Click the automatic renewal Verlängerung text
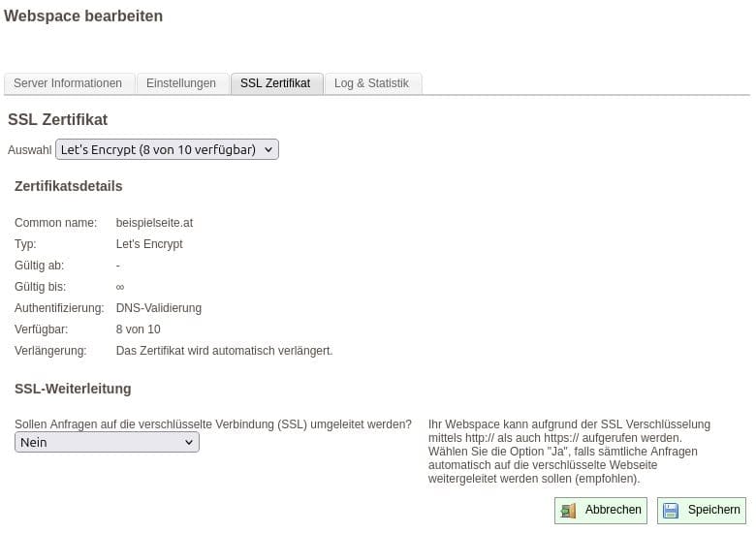756x533 pixels. tap(224, 351)
